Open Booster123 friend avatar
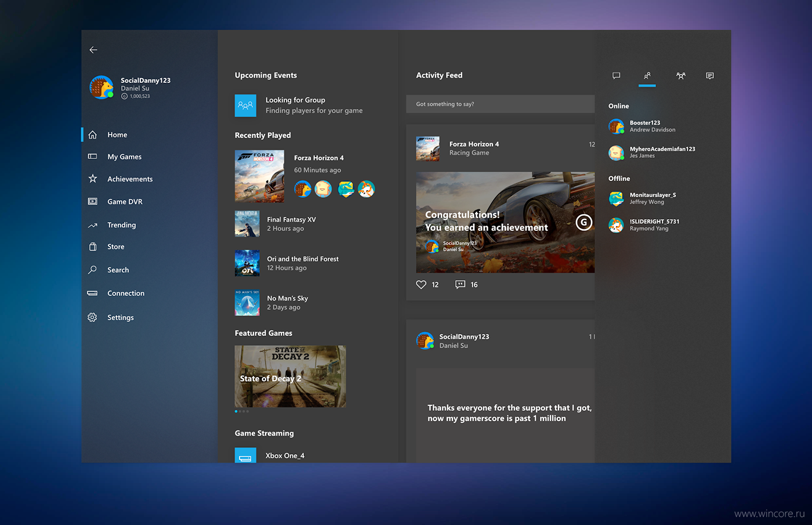Screen dimensions: 812x525 click(x=616, y=126)
